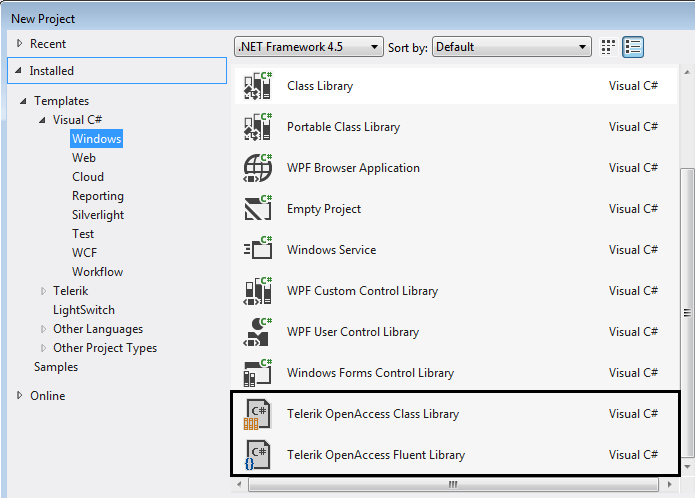Image resolution: width=695 pixels, height=498 pixels.
Task: Click the vertical scrollbar down arrow
Action: coord(687,467)
